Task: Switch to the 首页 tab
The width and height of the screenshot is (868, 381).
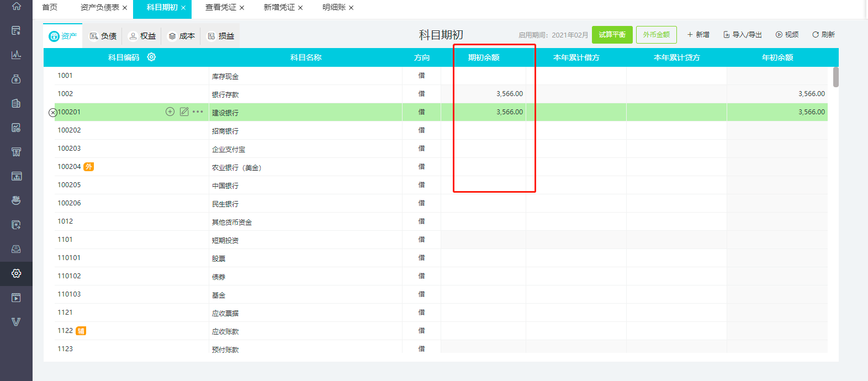Action: pos(50,7)
